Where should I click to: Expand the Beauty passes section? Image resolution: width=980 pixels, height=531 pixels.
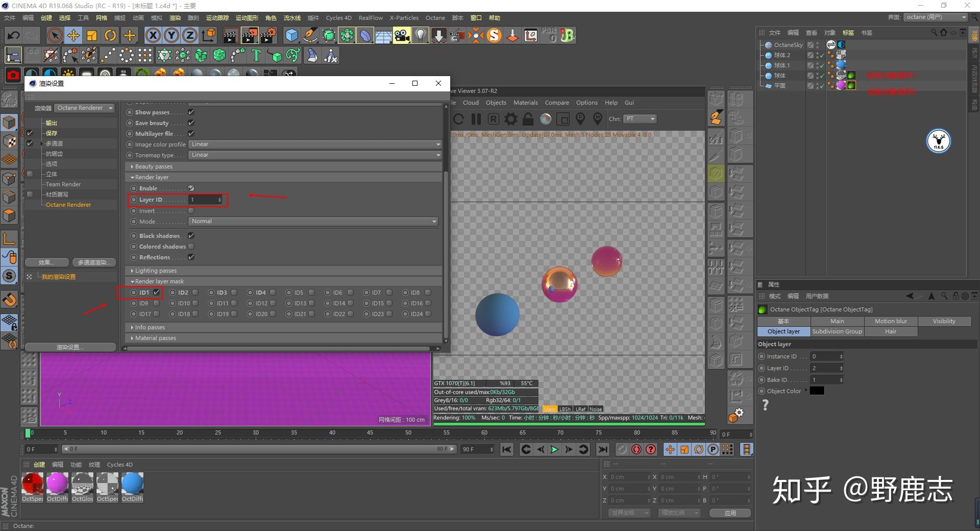[x=154, y=166]
